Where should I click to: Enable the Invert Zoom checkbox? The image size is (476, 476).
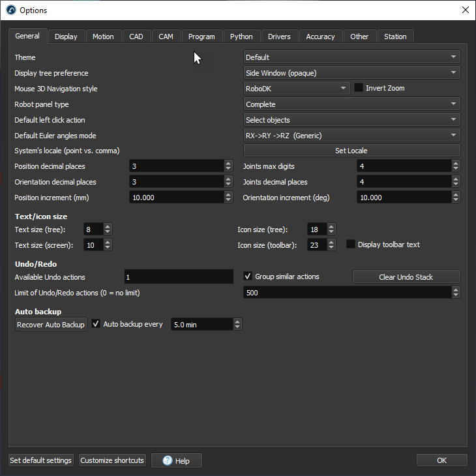click(359, 88)
